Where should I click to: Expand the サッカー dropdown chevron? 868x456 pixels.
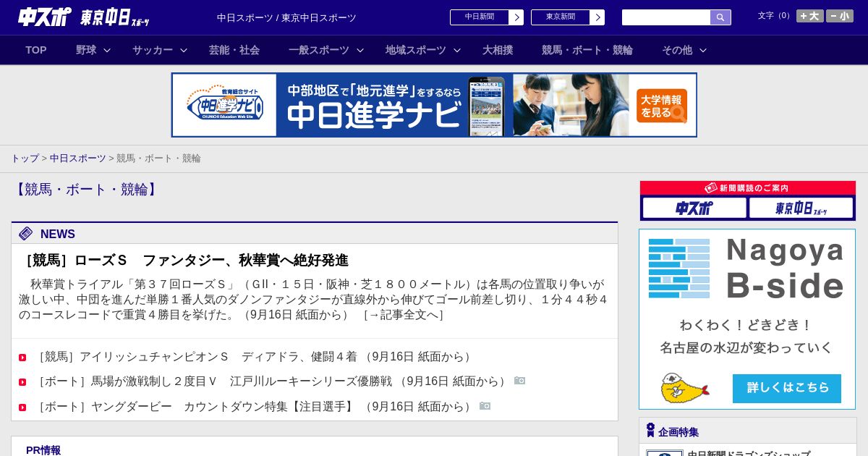pyautogui.click(x=184, y=50)
